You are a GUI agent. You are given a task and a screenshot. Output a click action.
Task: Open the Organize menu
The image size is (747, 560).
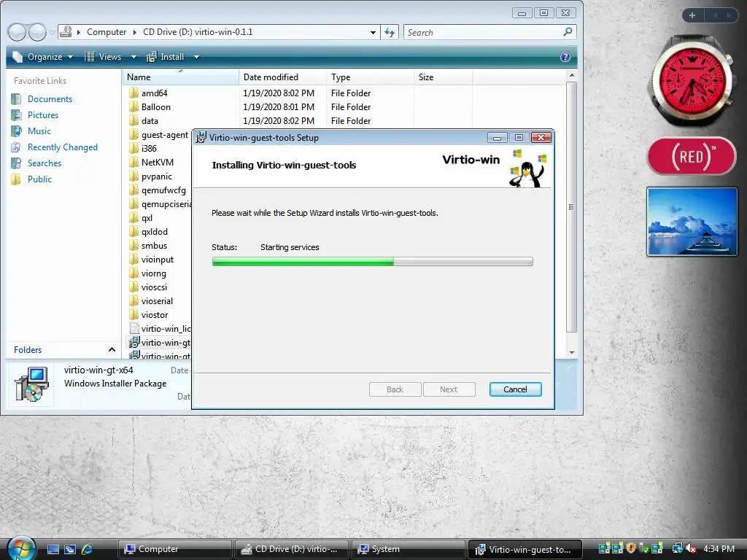click(43, 57)
